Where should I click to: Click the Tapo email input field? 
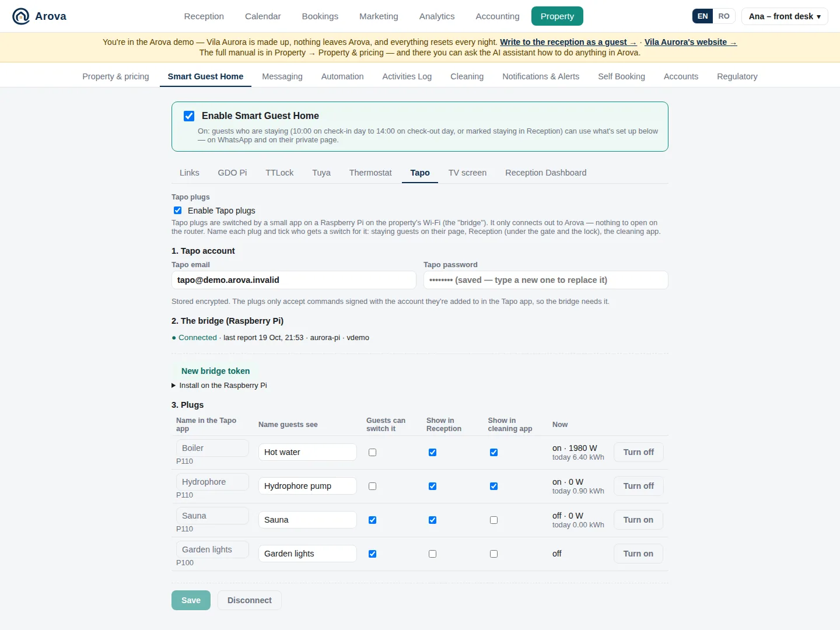[x=293, y=280]
